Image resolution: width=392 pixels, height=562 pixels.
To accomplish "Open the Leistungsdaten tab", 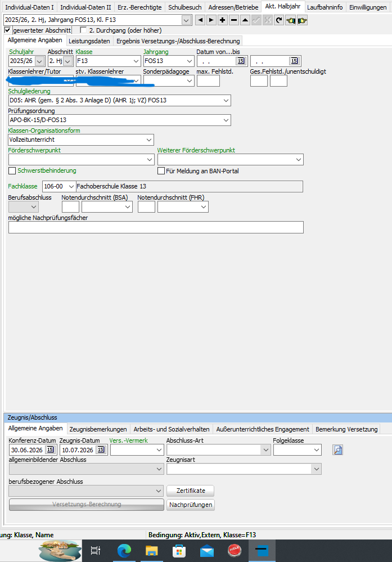I will [89, 41].
